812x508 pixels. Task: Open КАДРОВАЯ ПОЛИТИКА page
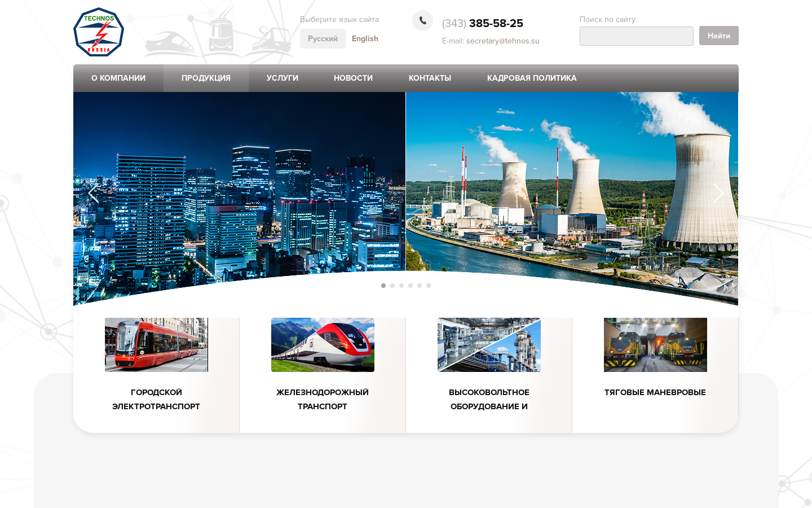(x=532, y=78)
